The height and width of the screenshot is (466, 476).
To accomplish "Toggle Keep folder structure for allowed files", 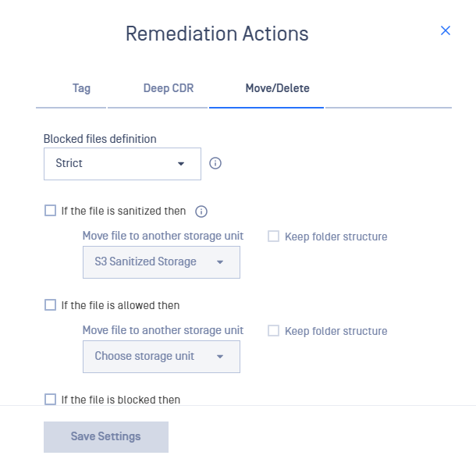I will point(274,331).
